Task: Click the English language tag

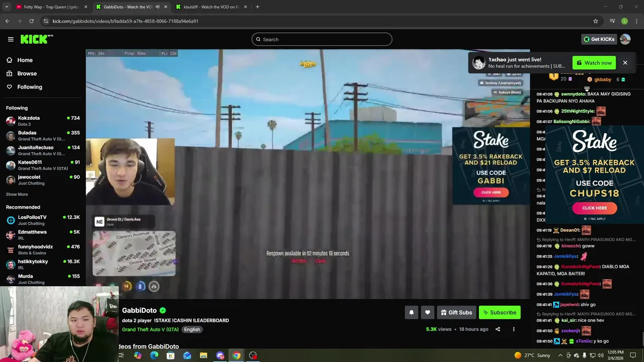Action: tap(192, 329)
